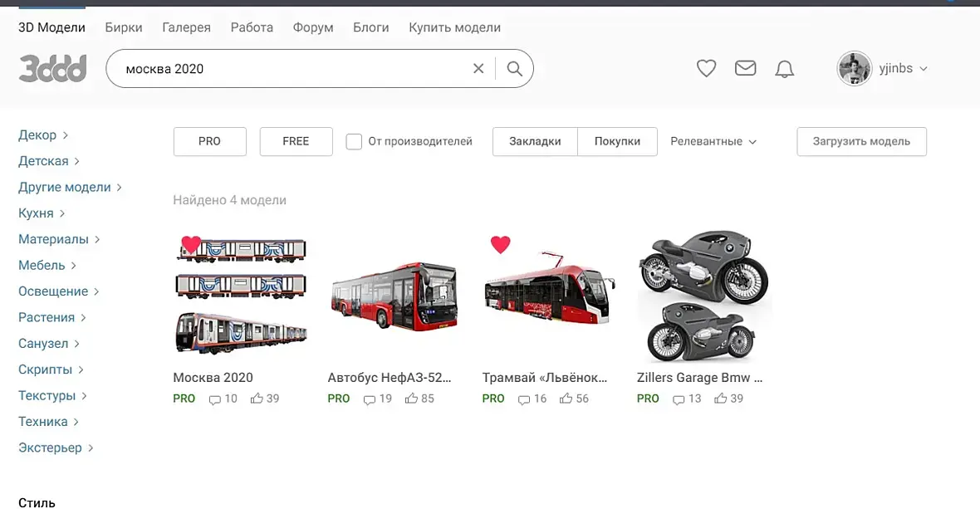
Task: Unfavorite the Москва 2020 train model heart
Action: tap(191, 244)
